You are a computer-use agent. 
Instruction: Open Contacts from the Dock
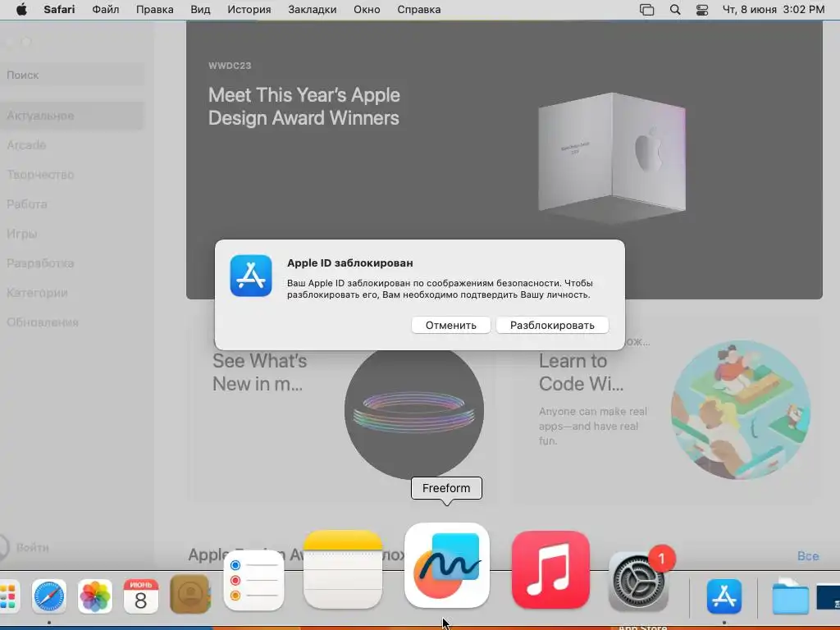189,594
